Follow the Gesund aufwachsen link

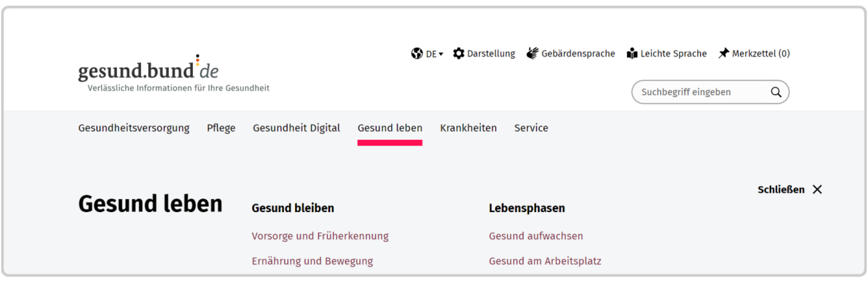[x=536, y=236]
